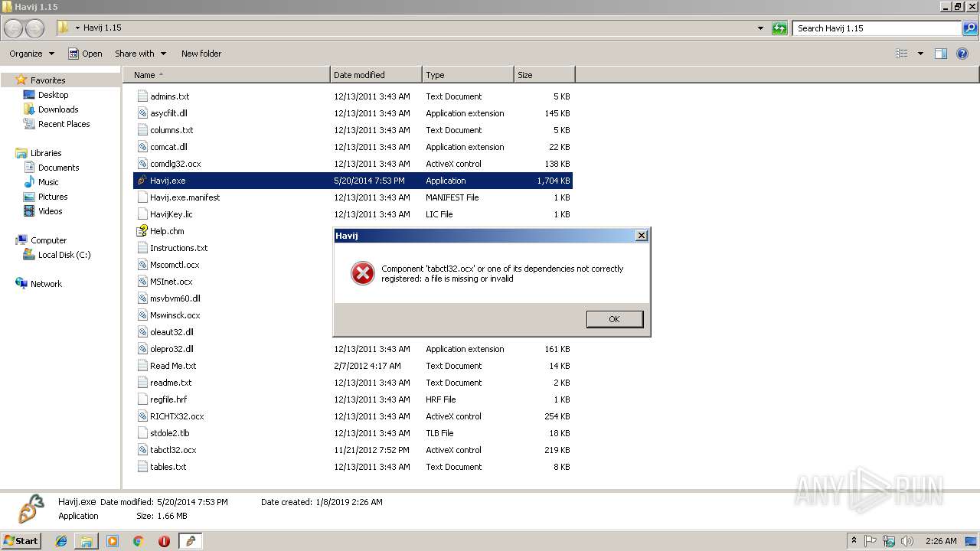Open the Documents library
980x551 pixels.
point(58,168)
